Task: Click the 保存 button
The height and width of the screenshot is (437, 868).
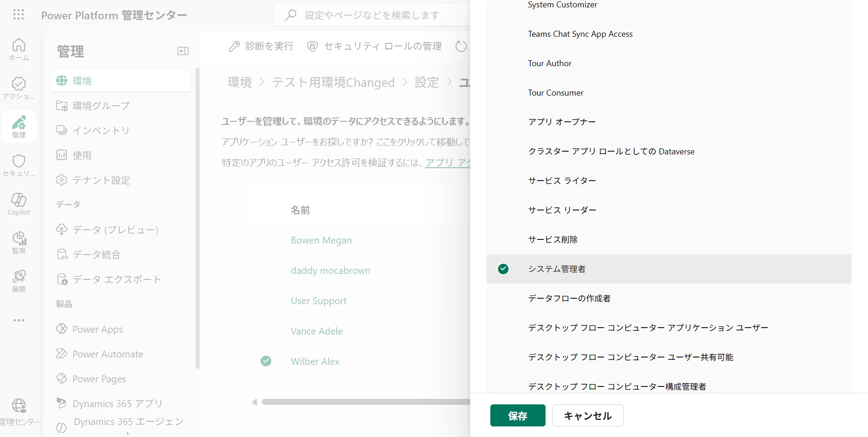Action: pos(517,415)
